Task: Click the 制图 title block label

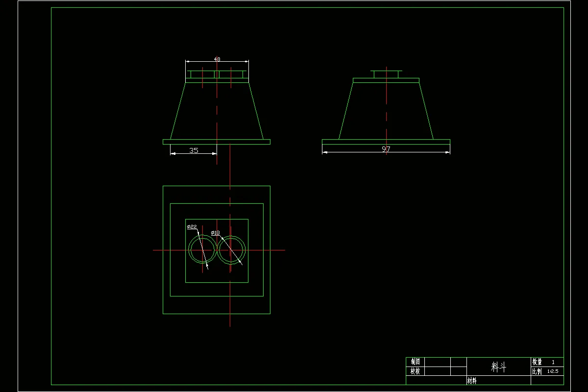Action: tap(415, 362)
